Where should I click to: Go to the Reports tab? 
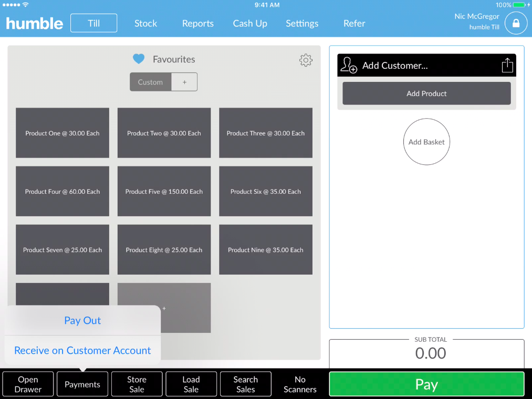point(198,24)
